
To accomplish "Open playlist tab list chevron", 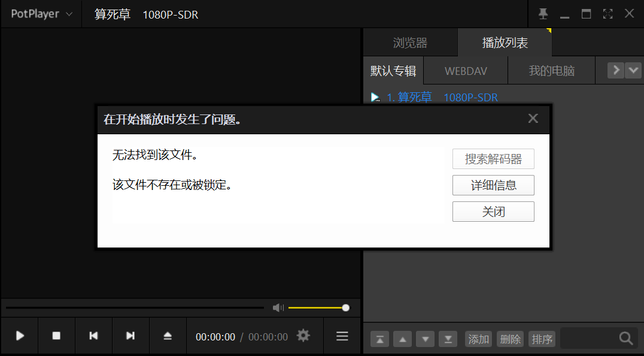I will coord(633,70).
